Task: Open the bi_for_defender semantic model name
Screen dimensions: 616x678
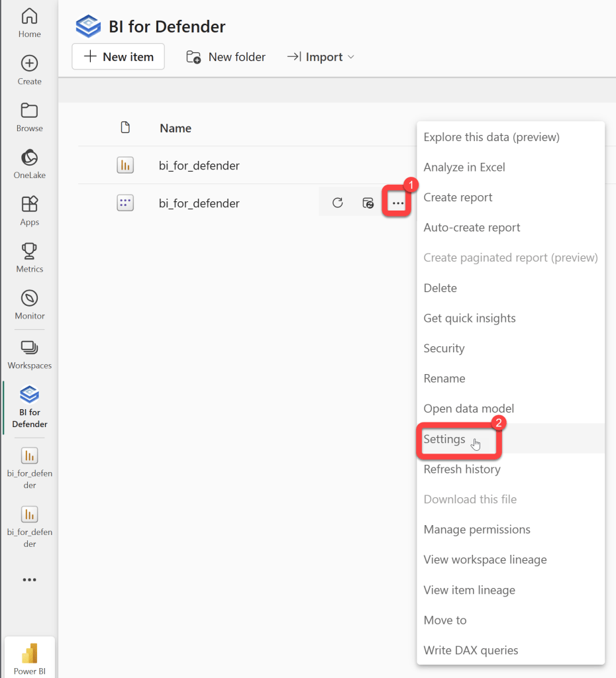Action: [x=199, y=203]
